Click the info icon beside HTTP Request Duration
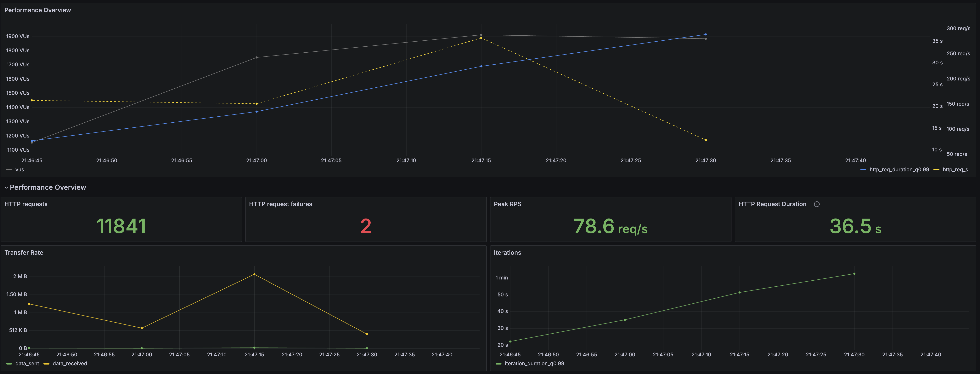This screenshot has width=980, height=374. tap(816, 204)
